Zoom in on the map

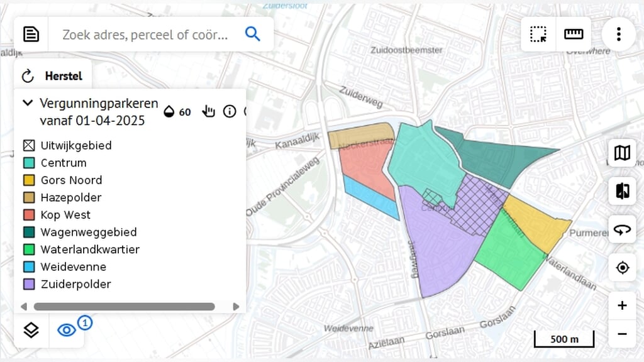click(x=622, y=306)
